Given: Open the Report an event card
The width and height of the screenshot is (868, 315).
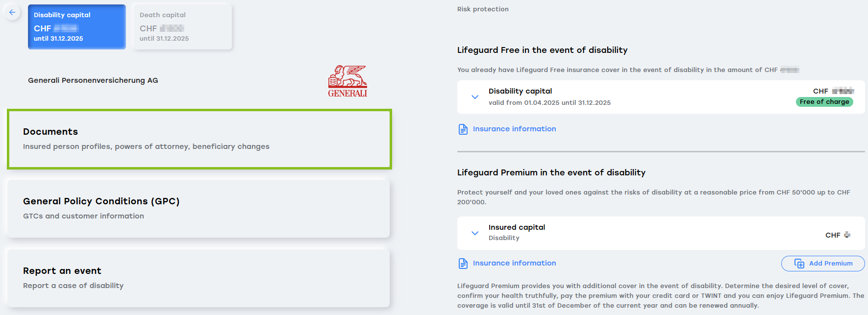Looking at the screenshot, I should tap(198, 278).
